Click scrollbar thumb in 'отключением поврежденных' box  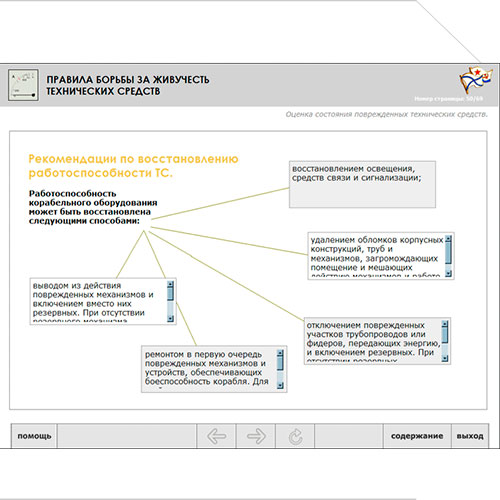tap(445, 334)
